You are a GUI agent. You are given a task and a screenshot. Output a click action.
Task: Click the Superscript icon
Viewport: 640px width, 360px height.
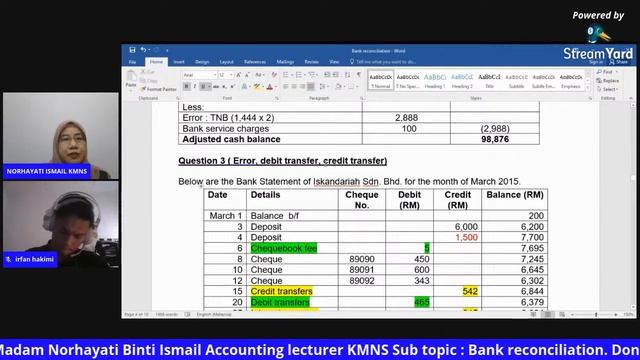233,87
